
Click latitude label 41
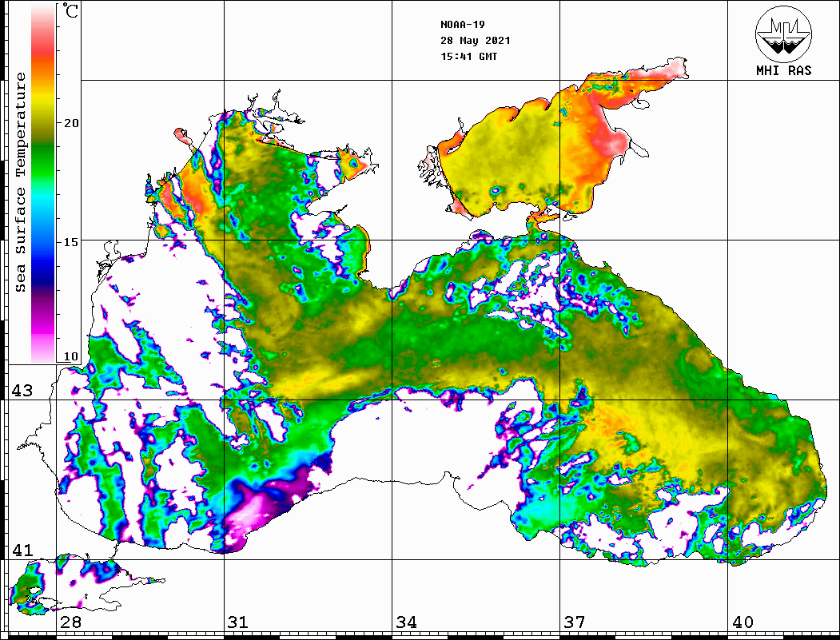22,551
